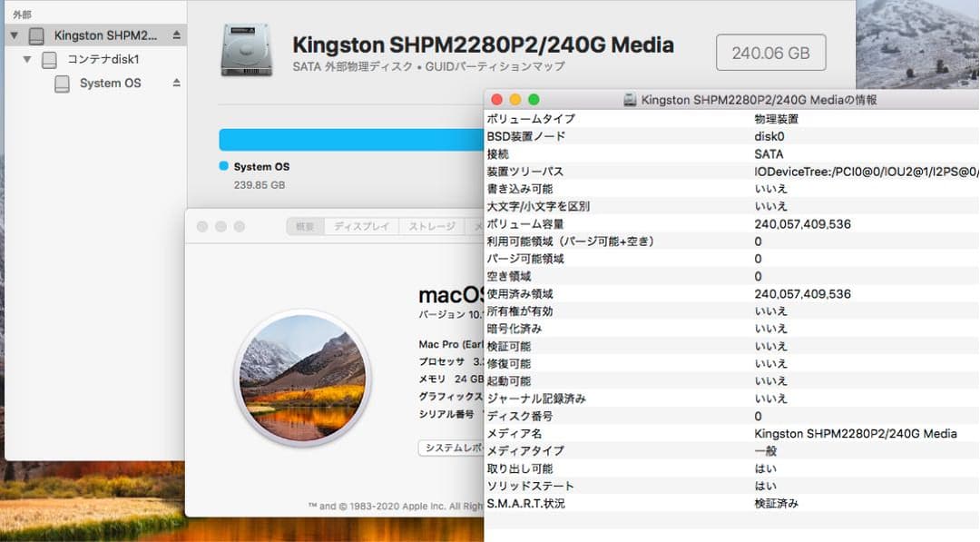Image resolution: width=980 pixels, height=542 pixels.
Task: Click the System OS volume icon in sidebar
Action: pos(64,83)
